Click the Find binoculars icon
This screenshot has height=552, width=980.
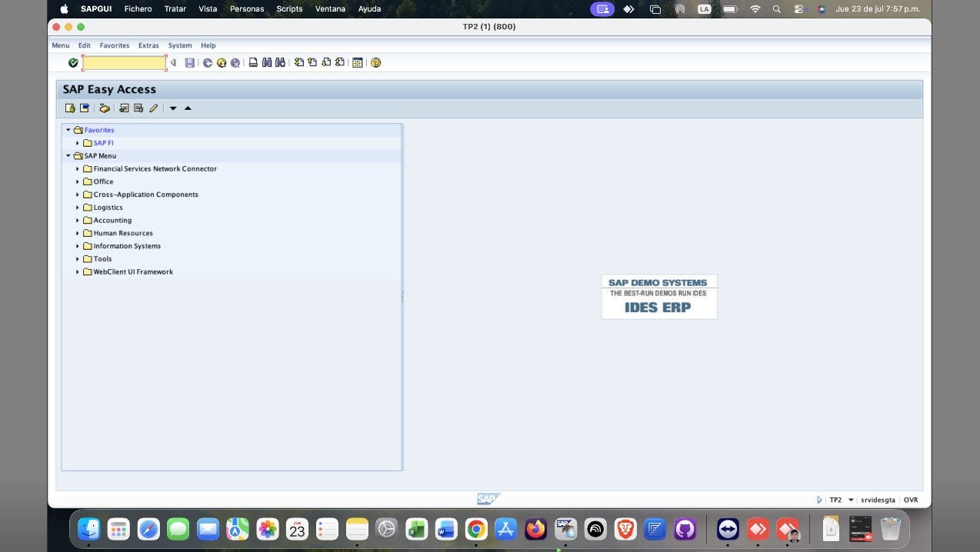[x=266, y=63]
